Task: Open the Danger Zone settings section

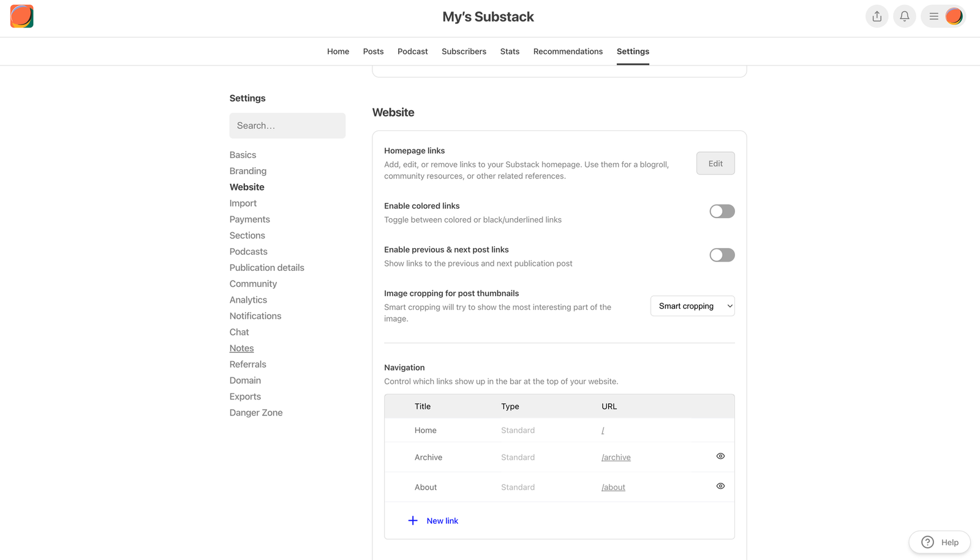Action: click(256, 412)
